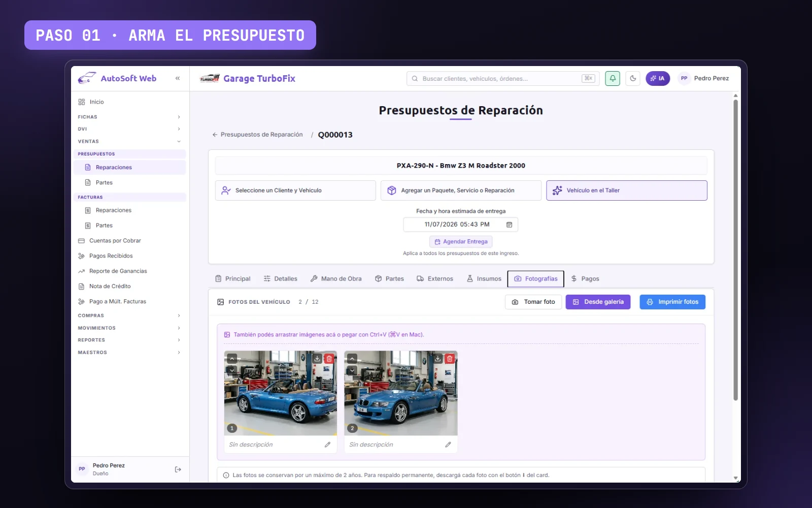Image resolution: width=812 pixels, height=508 pixels.
Task: Open the IA assistant button
Action: click(x=658, y=78)
